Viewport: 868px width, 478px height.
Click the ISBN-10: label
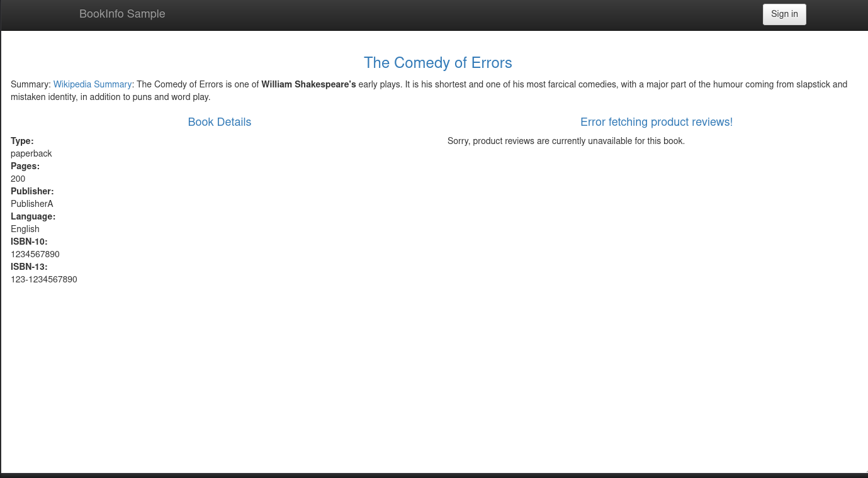[29, 242]
